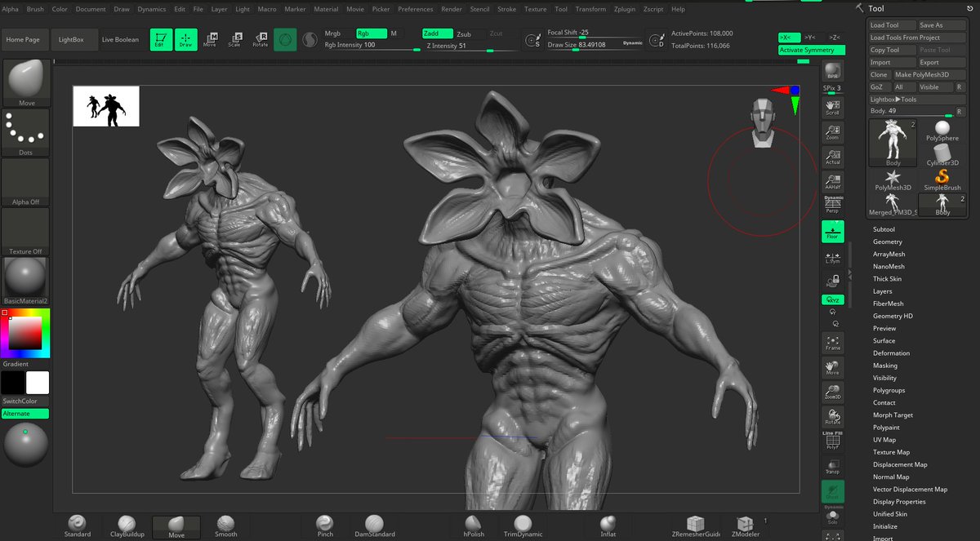Expand the Masking section
This screenshot has width=980, height=541.
coord(884,366)
